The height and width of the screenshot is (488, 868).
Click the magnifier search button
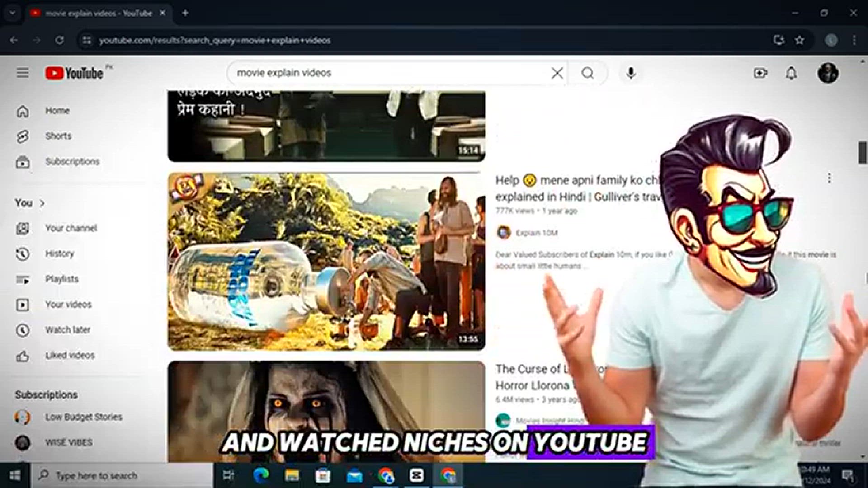click(x=588, y=73)
